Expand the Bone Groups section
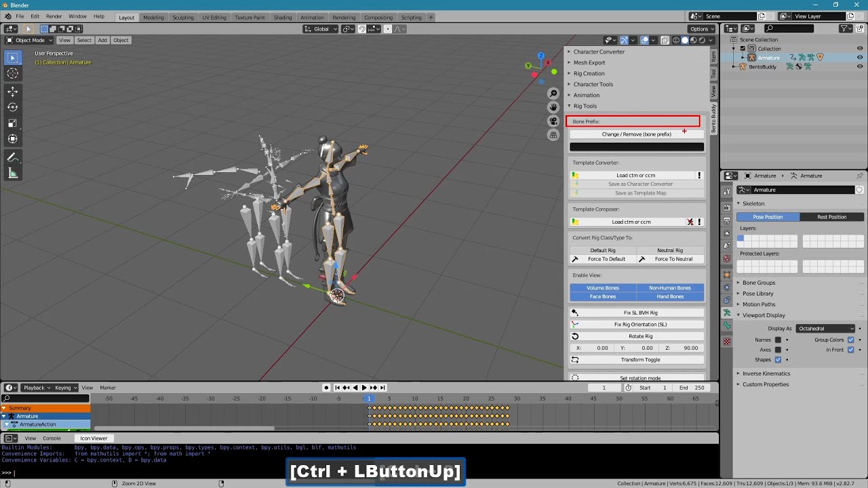The height and width of the screenshot is (488, 868). click(x=759, y=283)
